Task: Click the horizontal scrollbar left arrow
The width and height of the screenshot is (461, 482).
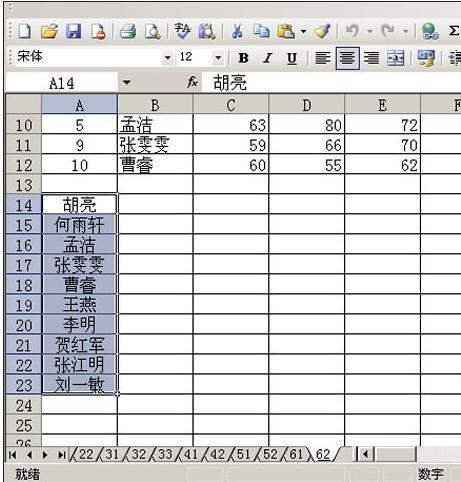Action: (365, 454)
